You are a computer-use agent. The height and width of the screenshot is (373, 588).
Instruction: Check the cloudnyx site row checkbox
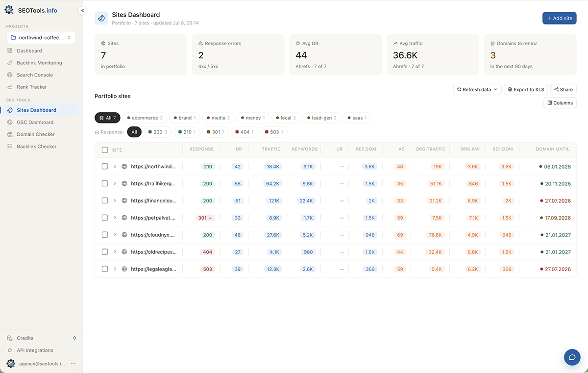pyautogui.click(x=105, y=235)
